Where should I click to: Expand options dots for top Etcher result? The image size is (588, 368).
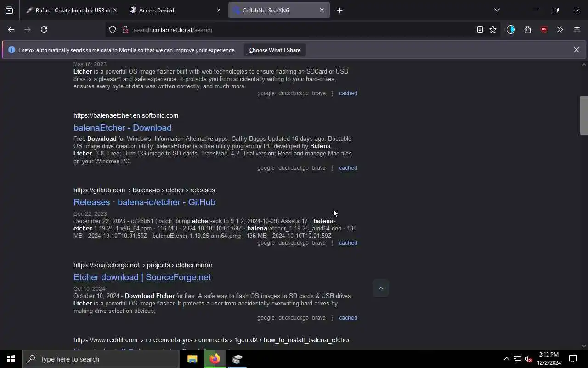tap(332, 93)
